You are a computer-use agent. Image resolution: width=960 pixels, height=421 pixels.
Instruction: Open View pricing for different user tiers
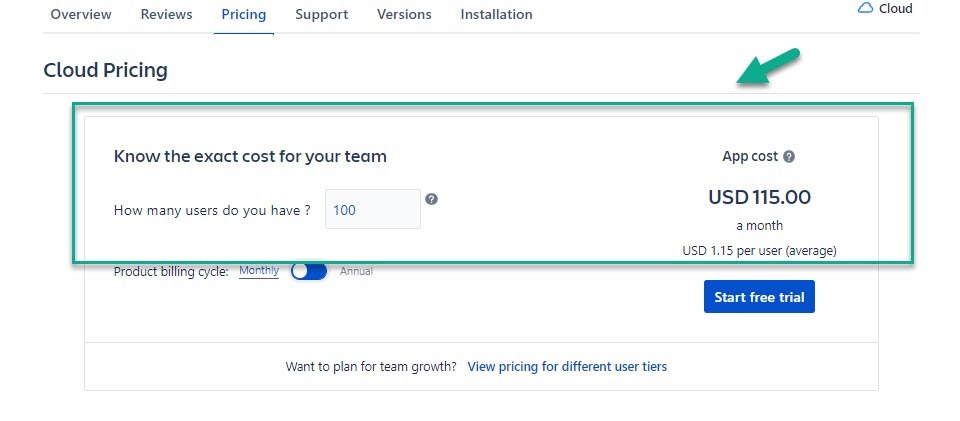point(567,367)
